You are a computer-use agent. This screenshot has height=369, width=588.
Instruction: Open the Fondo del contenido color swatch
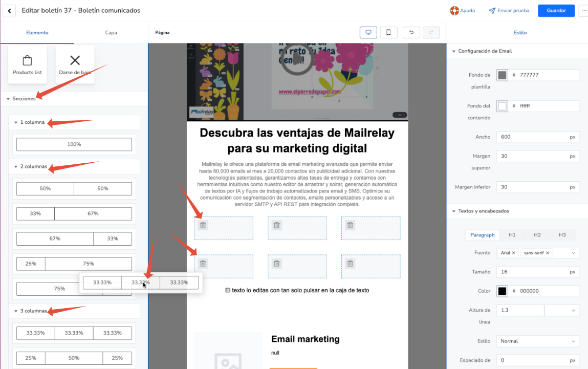502,106
